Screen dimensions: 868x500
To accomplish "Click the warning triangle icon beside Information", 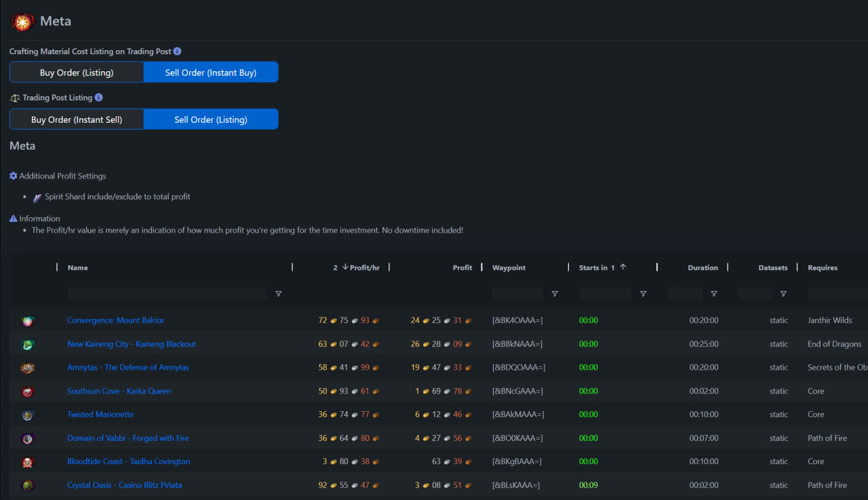I will [14, 218].
